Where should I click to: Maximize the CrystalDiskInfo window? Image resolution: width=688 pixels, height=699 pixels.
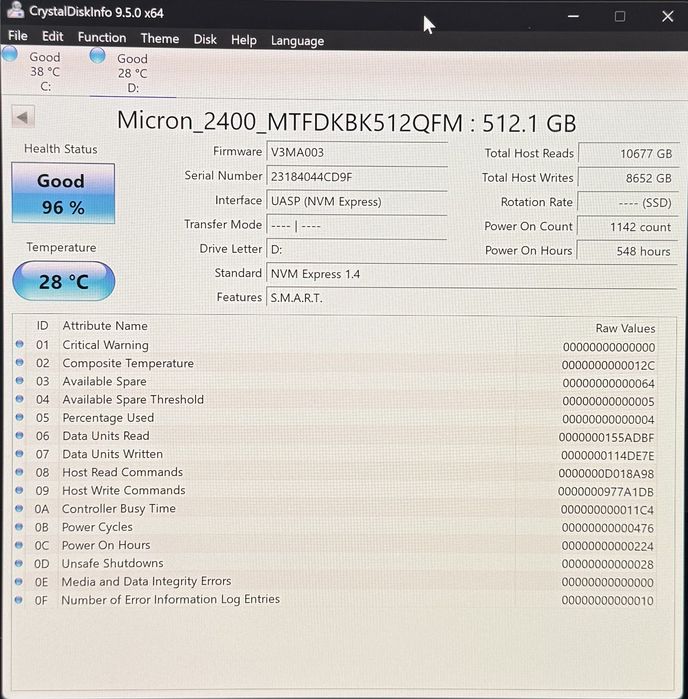pyautogui.click(x=620, y=16)
